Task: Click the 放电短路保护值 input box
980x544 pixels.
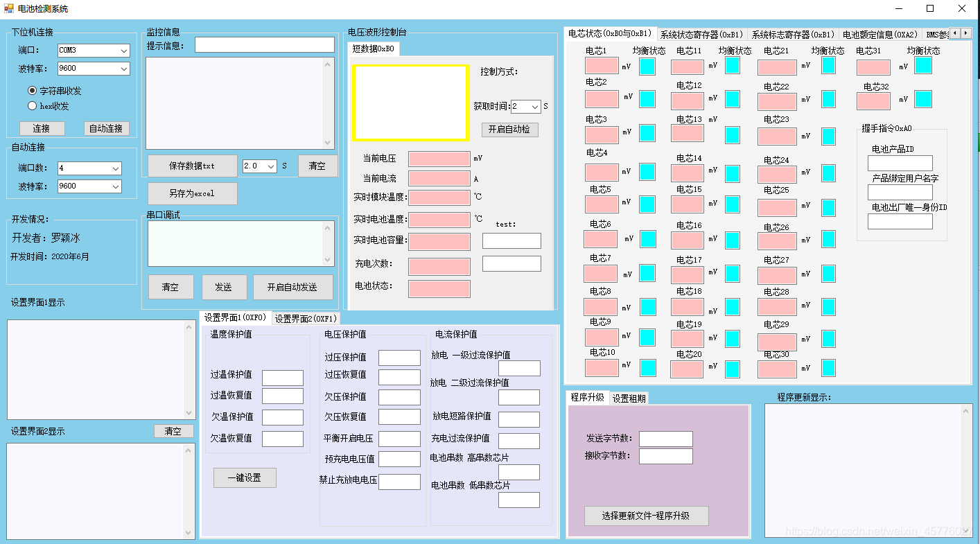Action: (519, 419)
